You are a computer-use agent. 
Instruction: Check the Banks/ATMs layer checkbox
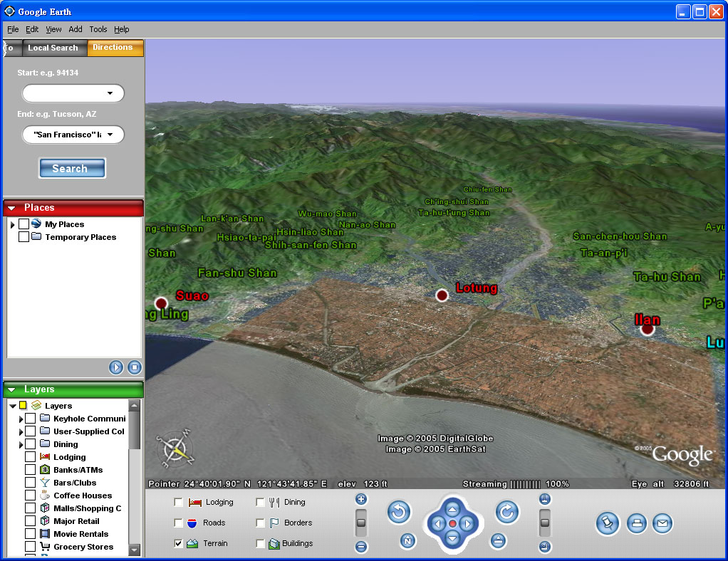coord(30,470)
